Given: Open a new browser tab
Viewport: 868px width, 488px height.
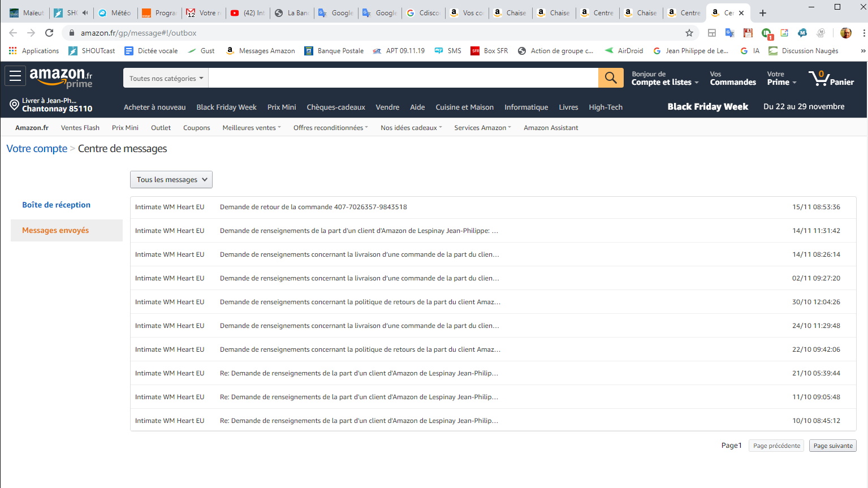Looking at the screenshot, I should coord(762,12).
